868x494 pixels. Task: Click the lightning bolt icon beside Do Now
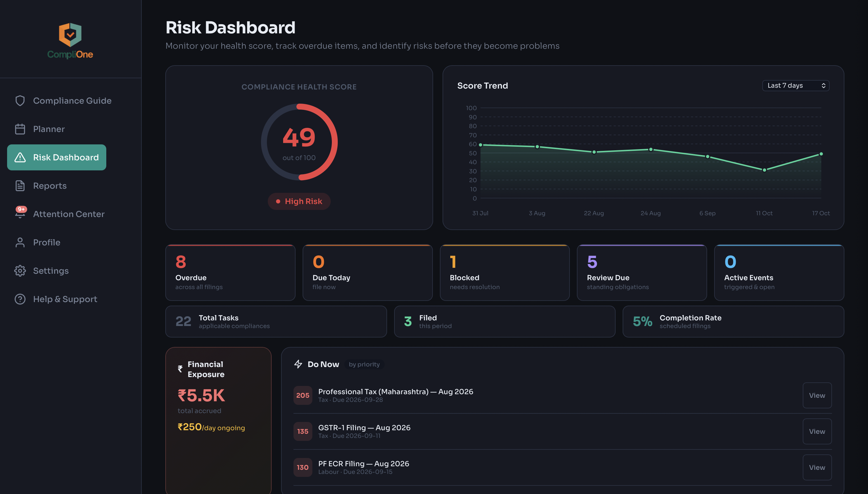click(x=298, y=364)
